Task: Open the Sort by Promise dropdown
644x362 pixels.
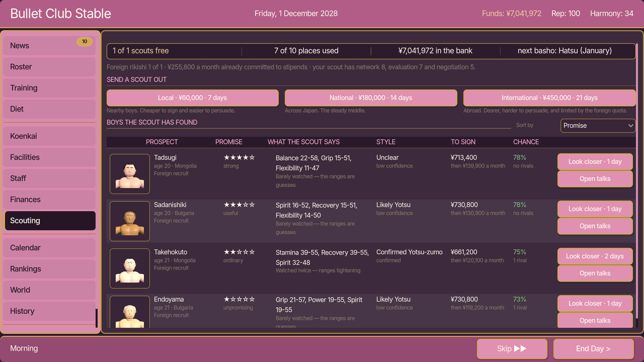Action: coord(598,126)
